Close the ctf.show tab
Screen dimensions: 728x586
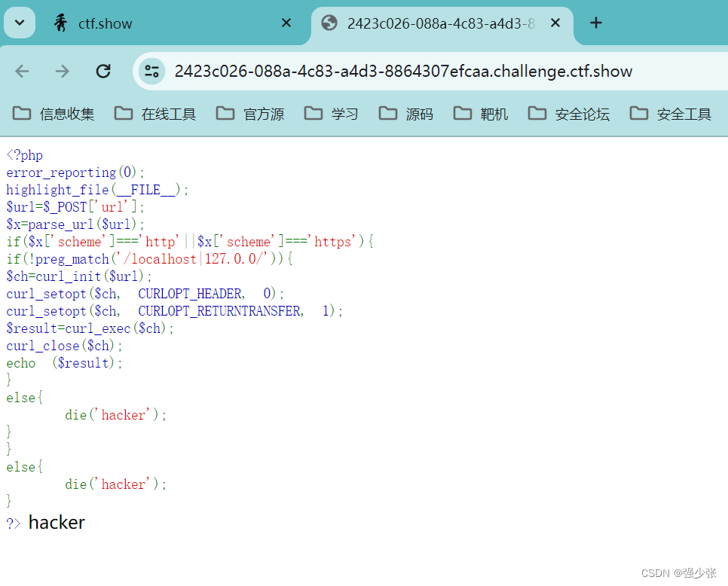click(286, 23)
